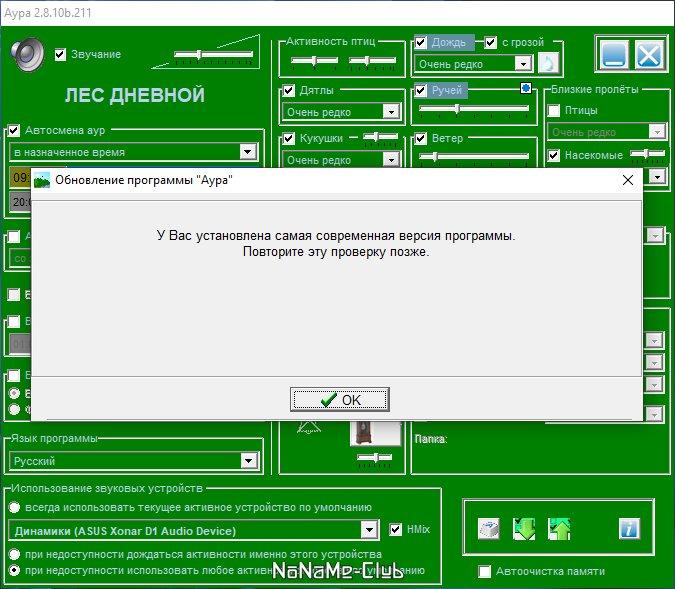Toggle the Звучание checkbox
The image size is (675, 589).
tap(60, 55)
